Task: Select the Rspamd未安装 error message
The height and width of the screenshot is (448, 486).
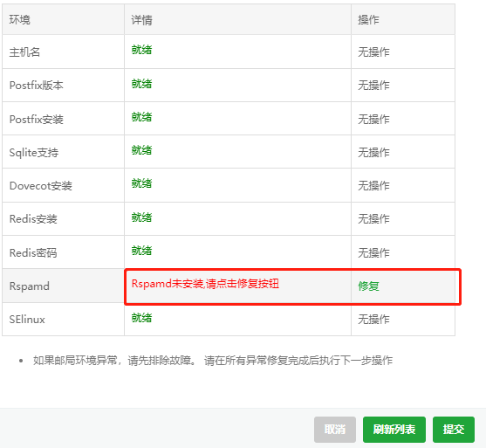Action: coord(205,284)
